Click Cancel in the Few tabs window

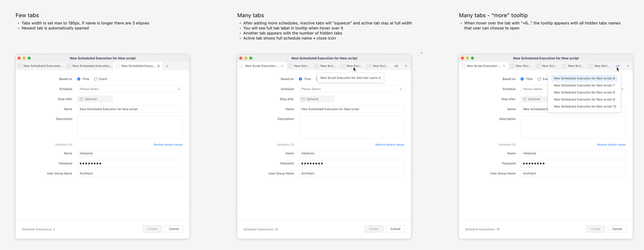(x=174, y=229)
